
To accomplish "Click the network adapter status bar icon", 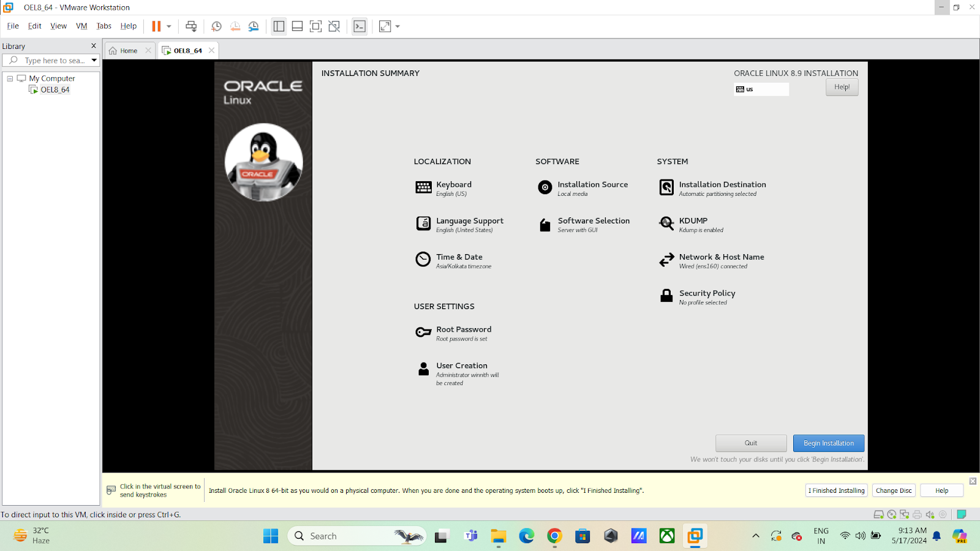I will click(904, 515).
